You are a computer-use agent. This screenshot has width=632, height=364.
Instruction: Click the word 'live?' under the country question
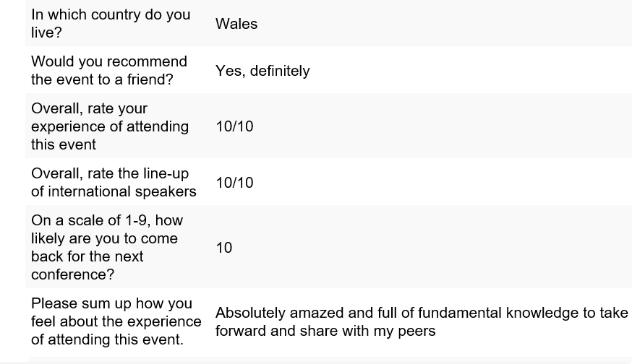tap(46, 33)
